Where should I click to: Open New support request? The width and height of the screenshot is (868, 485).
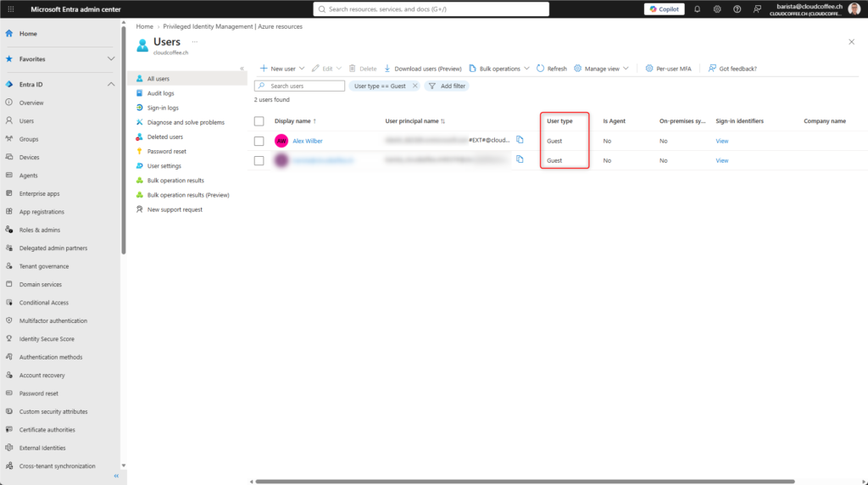(175, 209)
